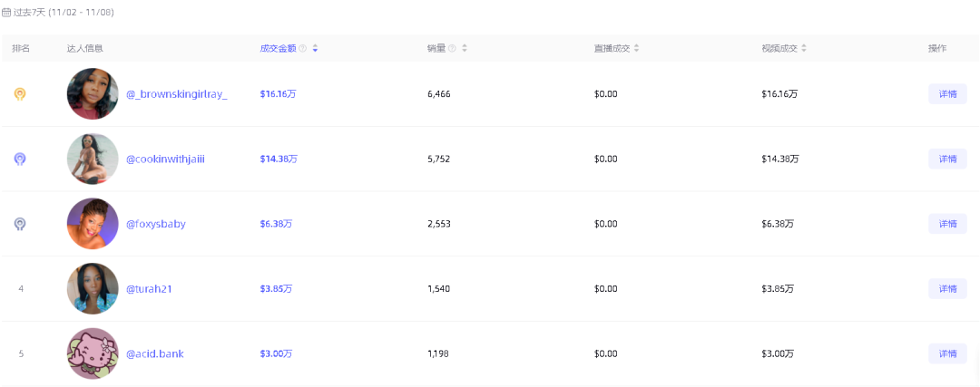Click the help icon next to 成交金额
980x387 pixels.
[303, 48]
